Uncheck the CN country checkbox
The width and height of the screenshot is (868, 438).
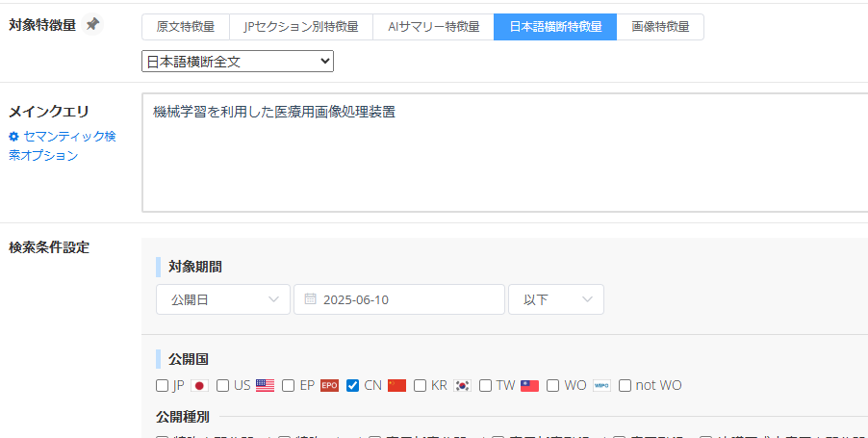(x=352, y=385)
